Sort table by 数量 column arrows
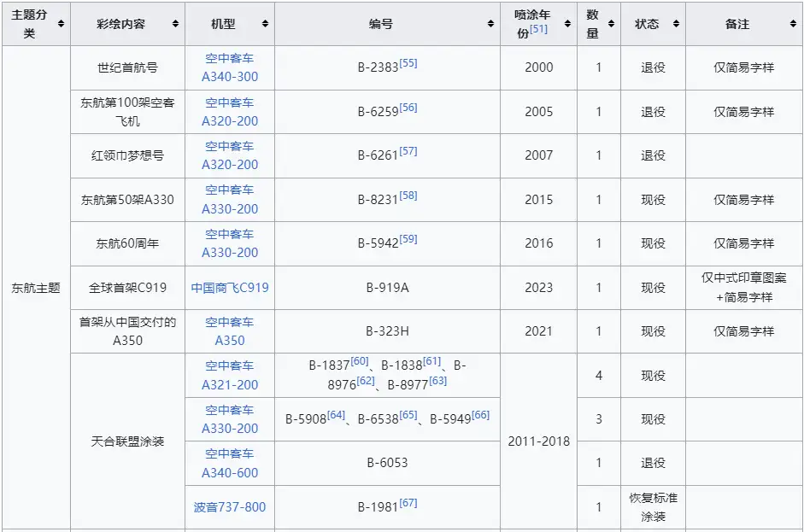Screen dimensions: 804x532 pos(611,24)
